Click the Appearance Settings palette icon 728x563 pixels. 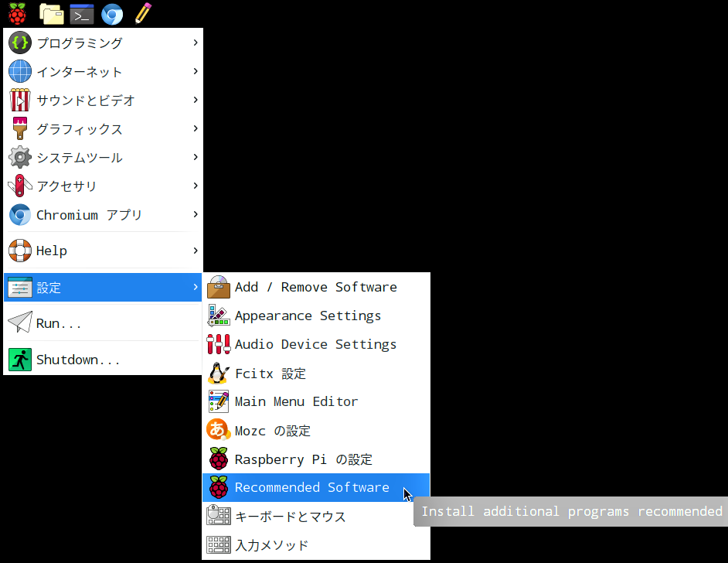[219, 316]
